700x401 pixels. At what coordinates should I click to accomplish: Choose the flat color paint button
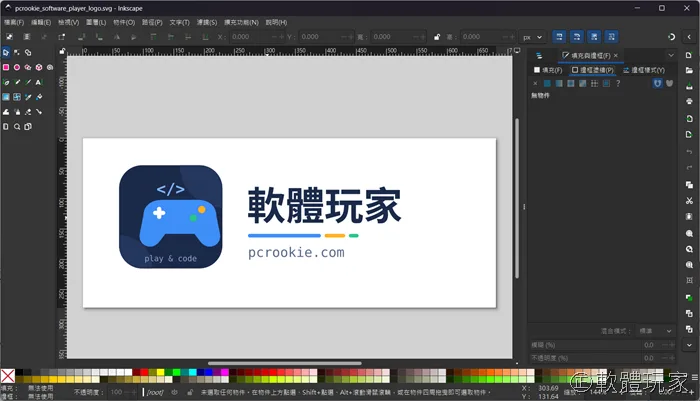(547, 84)
